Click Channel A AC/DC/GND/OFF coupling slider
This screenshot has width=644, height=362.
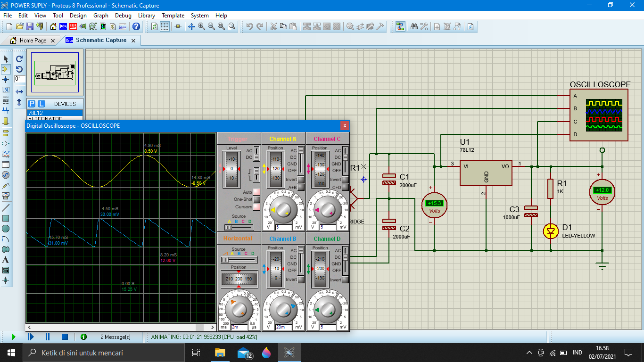[301, 160]
